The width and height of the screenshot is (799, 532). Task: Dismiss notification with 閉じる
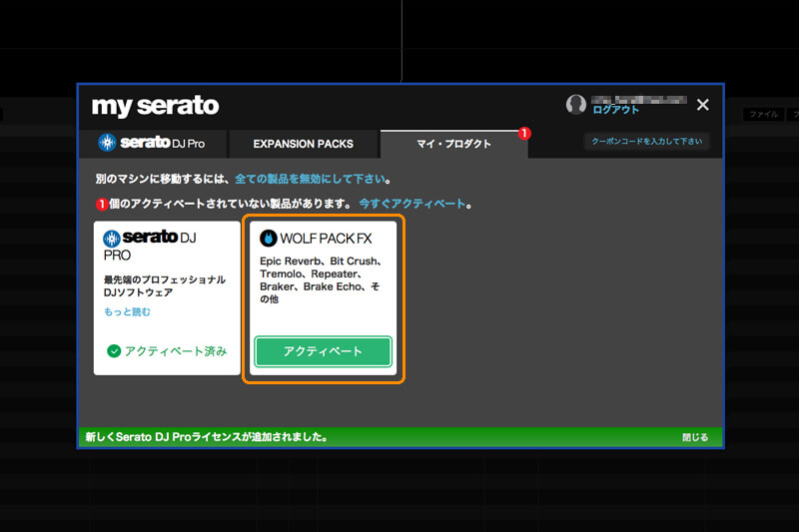[x=695, y=437]
